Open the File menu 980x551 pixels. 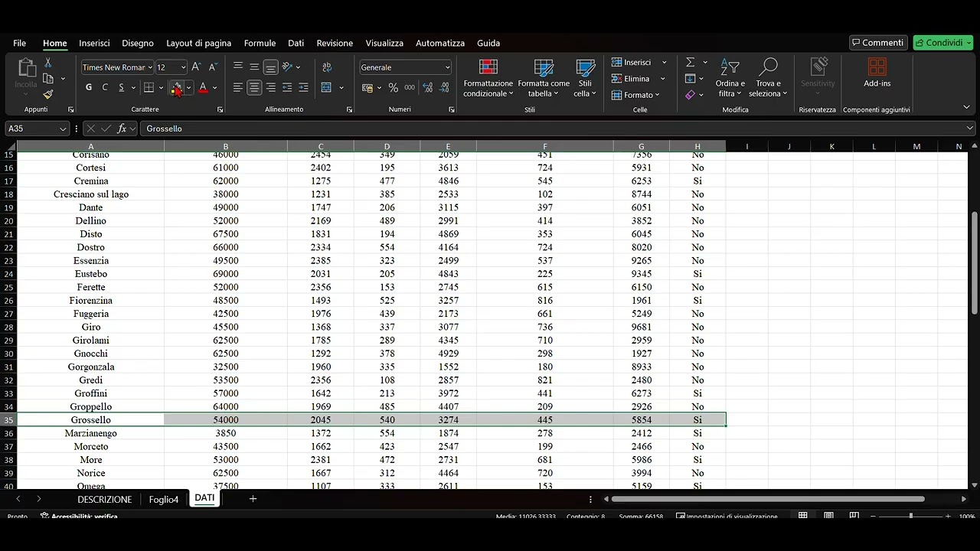(19, 43)
